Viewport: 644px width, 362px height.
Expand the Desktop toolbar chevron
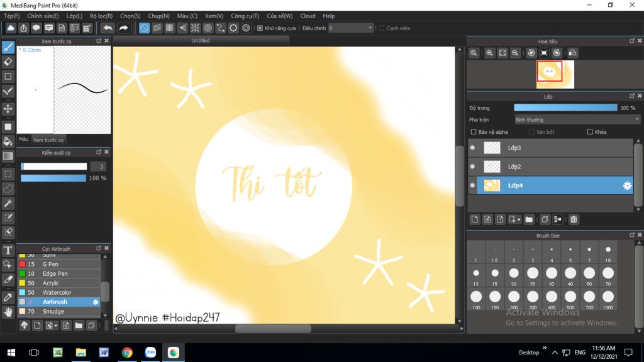545,348
